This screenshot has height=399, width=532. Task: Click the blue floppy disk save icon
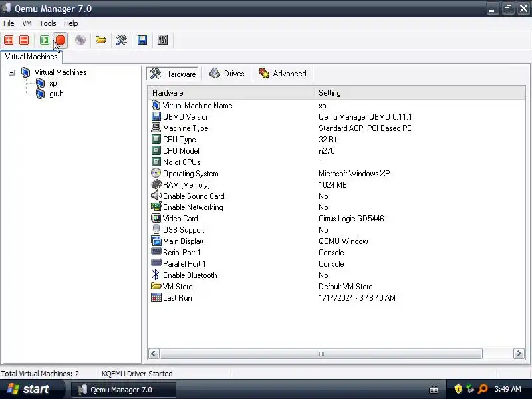click(x=142, y=40)
